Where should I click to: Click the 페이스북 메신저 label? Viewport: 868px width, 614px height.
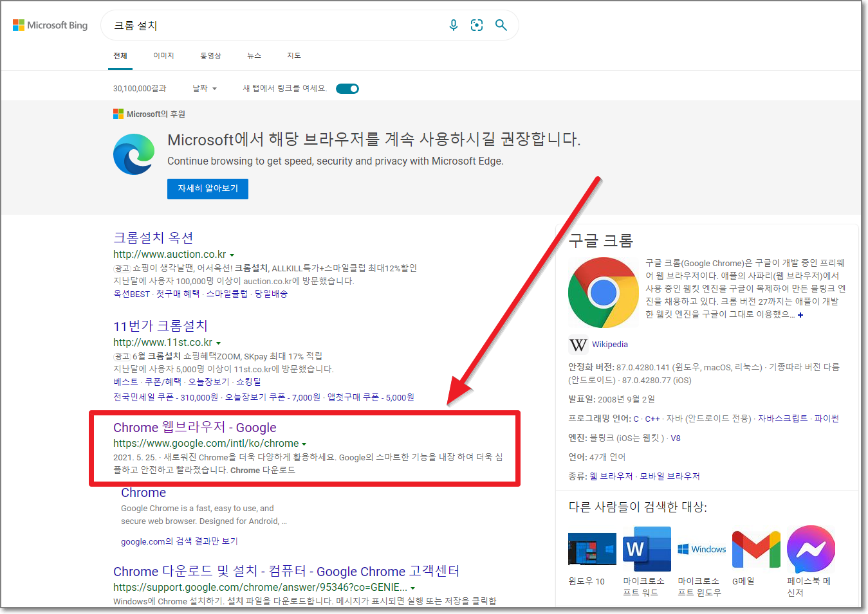809,587
